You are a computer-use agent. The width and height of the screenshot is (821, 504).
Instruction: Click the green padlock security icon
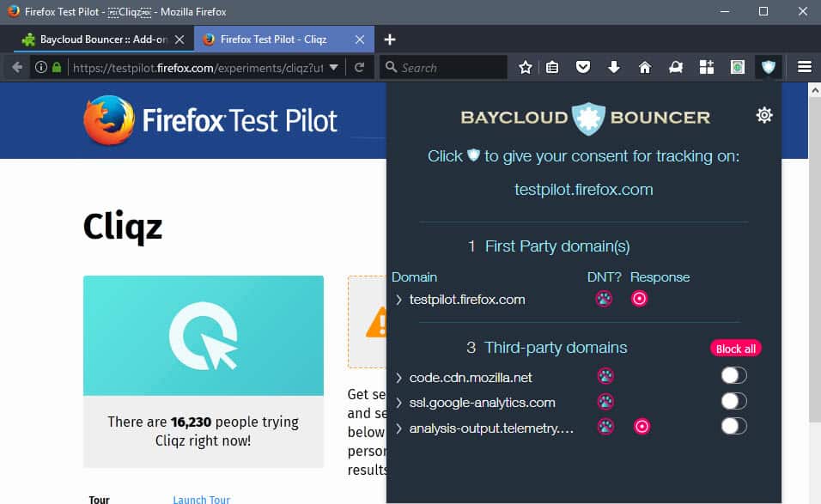point(57,68)
